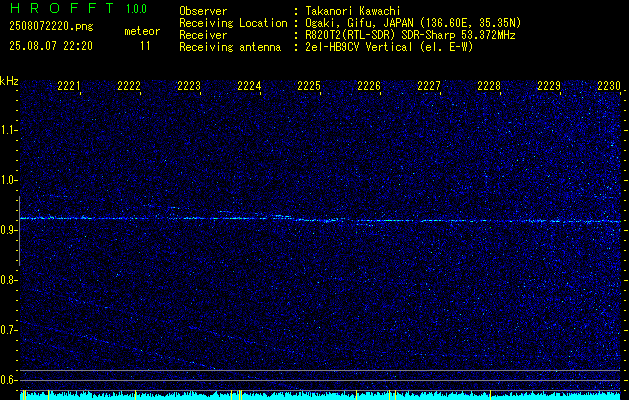Click the Receiver field label
The height and width of the screenshot is (400, 629).
pos(203,35)
